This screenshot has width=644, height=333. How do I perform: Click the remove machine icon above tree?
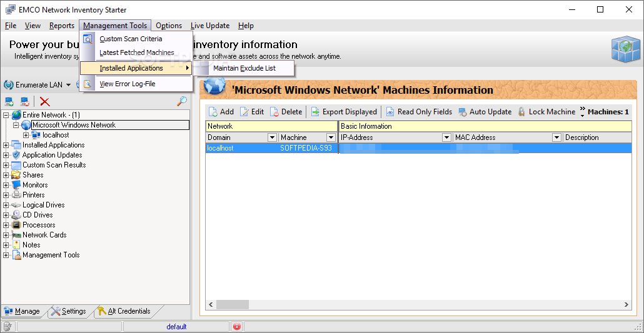click(x=24, y=101)
